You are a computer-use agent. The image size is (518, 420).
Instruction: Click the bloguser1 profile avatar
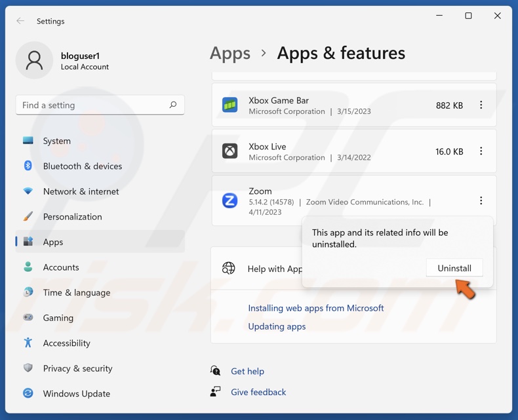coord(34,60)
